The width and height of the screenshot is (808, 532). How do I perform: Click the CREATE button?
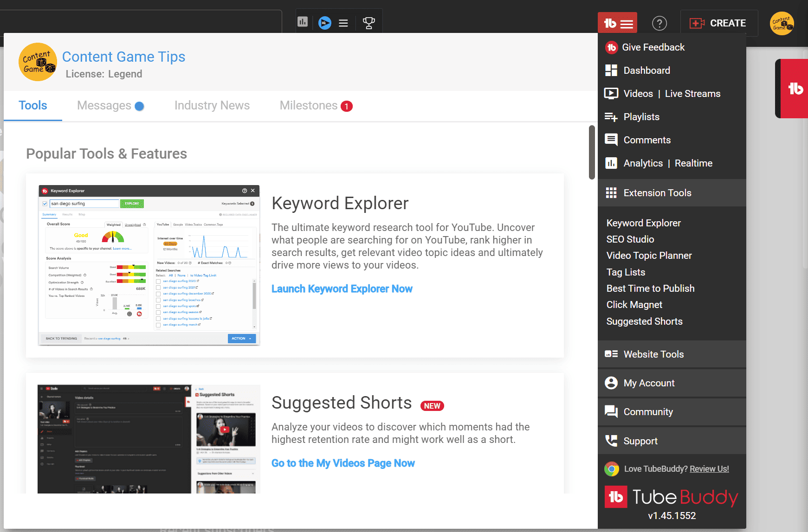tap(719, 23)
